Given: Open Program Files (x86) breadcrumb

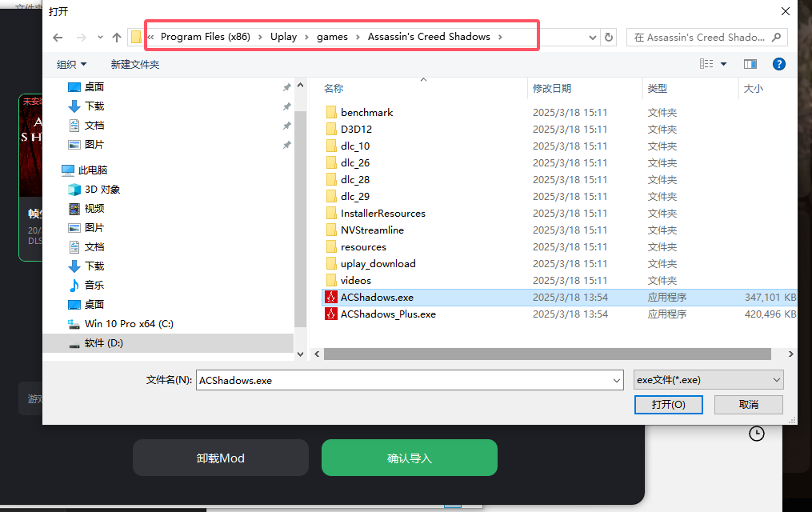Looking at the screenshot, I should tap(206, 37).
